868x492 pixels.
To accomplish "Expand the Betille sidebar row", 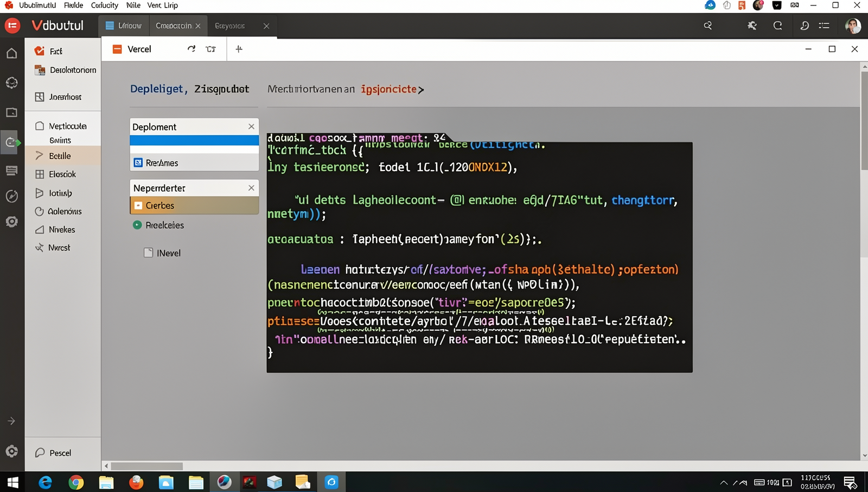I will click(x=62, y=156).
